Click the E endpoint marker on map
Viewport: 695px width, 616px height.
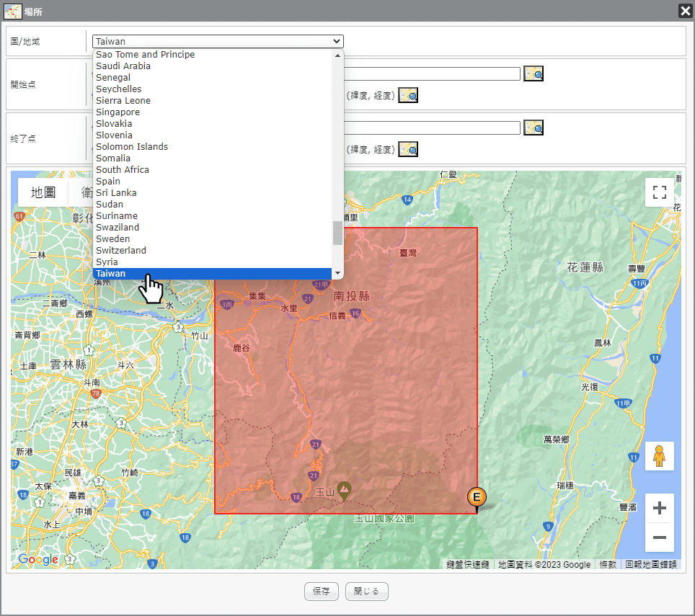[477, 499]
